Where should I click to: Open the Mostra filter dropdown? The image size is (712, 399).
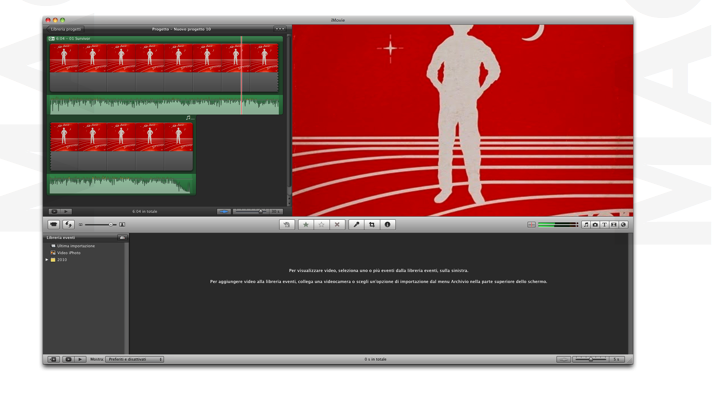coord(134,359)
